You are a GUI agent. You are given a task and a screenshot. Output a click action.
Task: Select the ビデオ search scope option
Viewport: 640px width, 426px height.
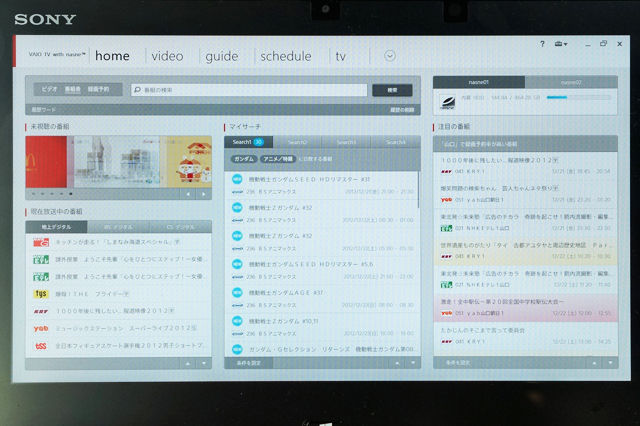pyautogui.click(x=49, y=89)
